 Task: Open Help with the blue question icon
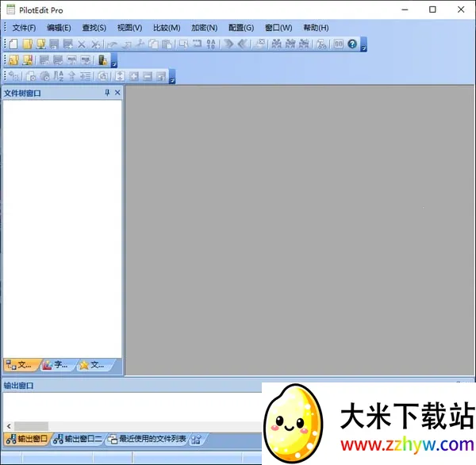[x=352, y=44]
